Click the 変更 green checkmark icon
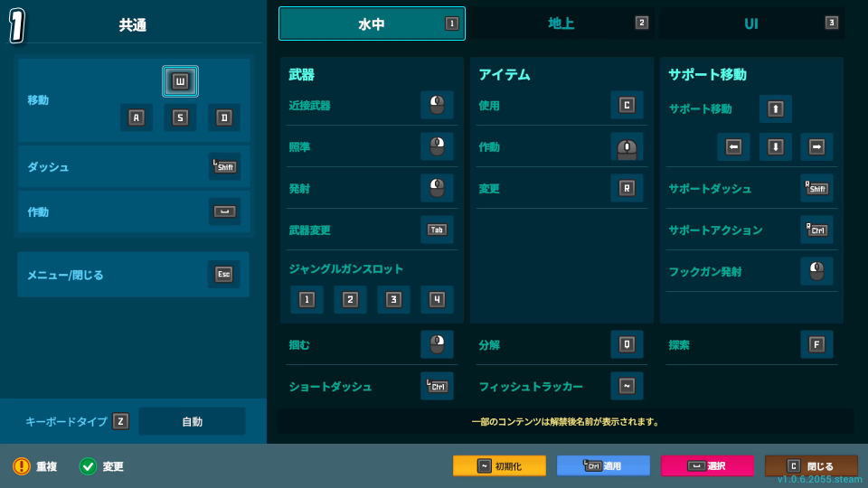This screenshot has height=488, width=868. click(88, 466)
